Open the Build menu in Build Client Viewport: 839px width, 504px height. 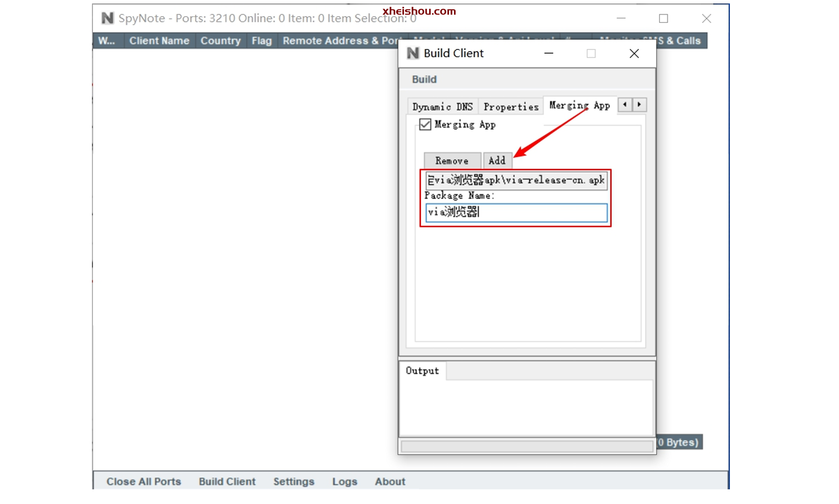[424, 79]
